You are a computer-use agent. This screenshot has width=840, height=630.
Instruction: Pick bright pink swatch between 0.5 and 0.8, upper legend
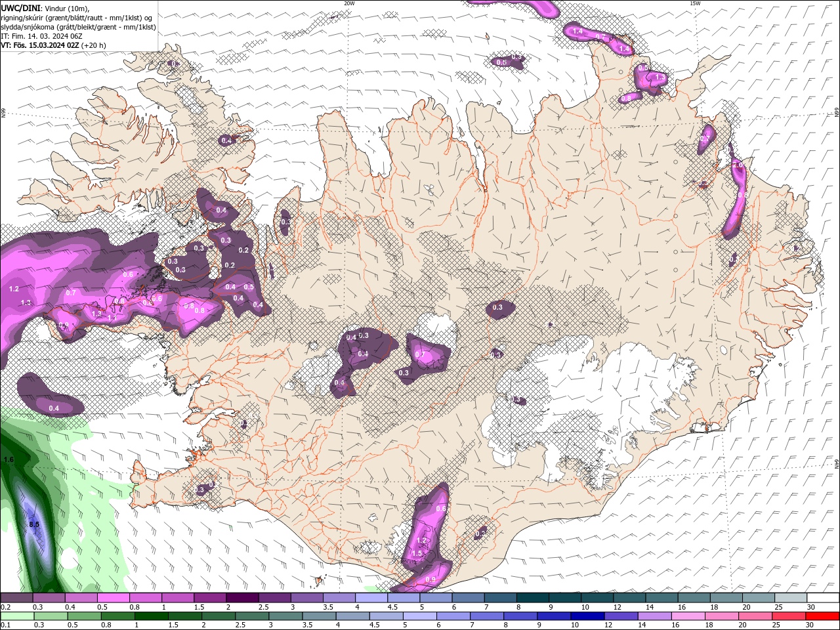point(113,598)
